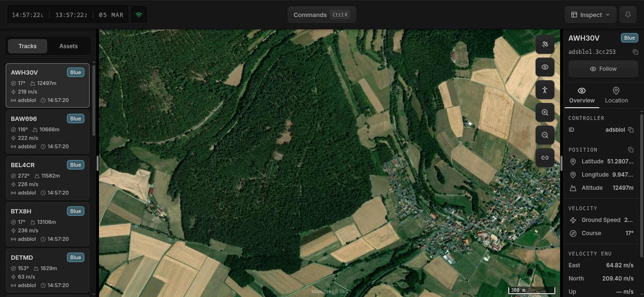The height and width of the screenshot is (297, 644).
Task: Select the BAW696 track card
Action: pos(48,132)
